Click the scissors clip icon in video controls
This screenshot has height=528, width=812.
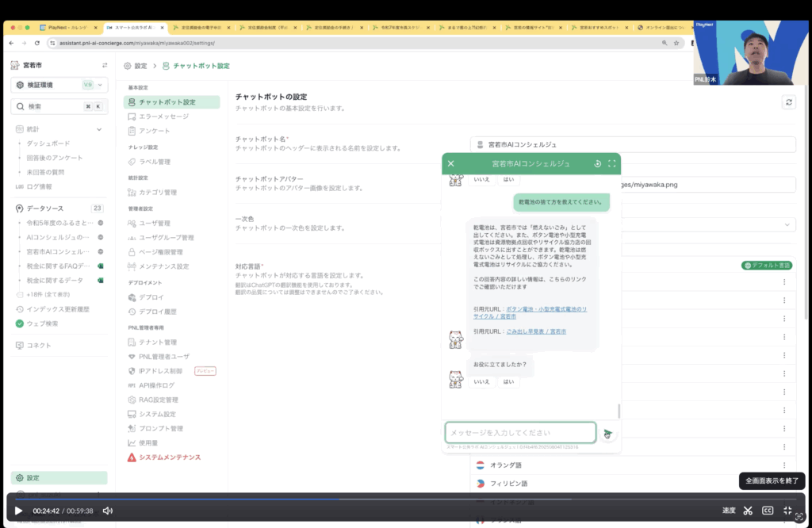748,511
